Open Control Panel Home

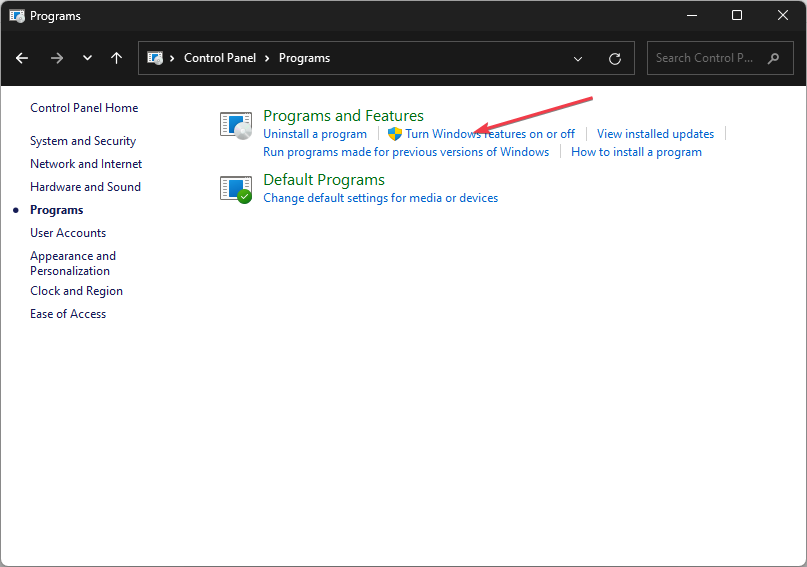pyautogui.click(x=84, y=108)
